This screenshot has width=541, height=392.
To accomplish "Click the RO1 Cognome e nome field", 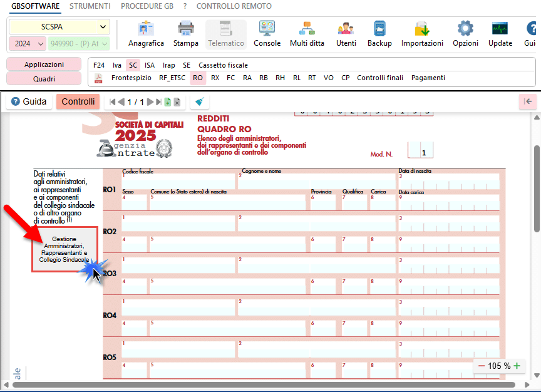I will (x=317, y=181).
